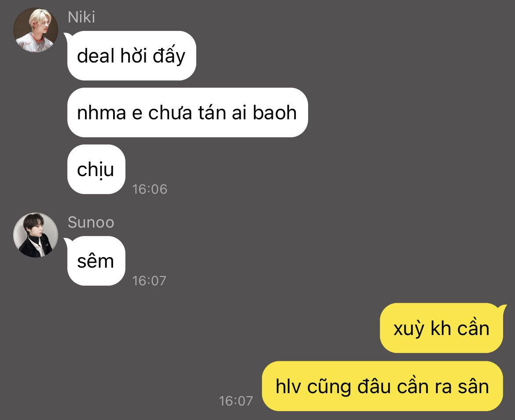Open Sunoo's profile avatar
This screenshot has width=515, height=420.
[x=36, y=235]
